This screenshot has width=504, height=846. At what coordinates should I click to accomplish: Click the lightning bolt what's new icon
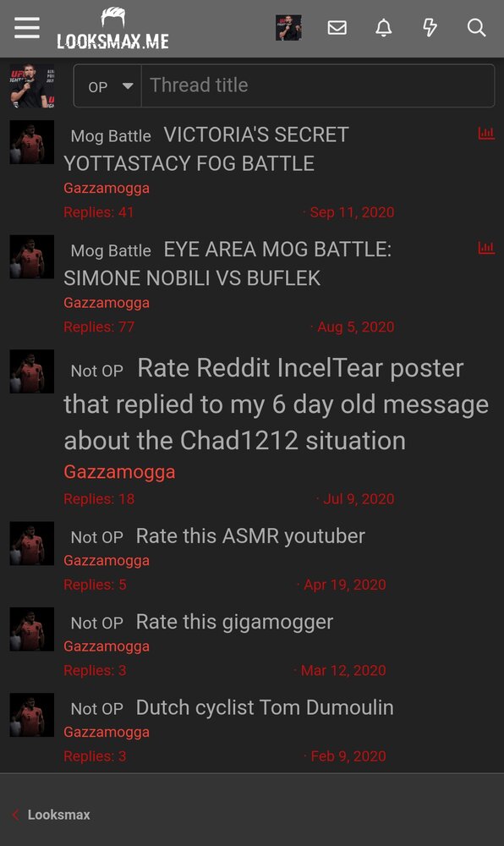[x=430, y=28]
